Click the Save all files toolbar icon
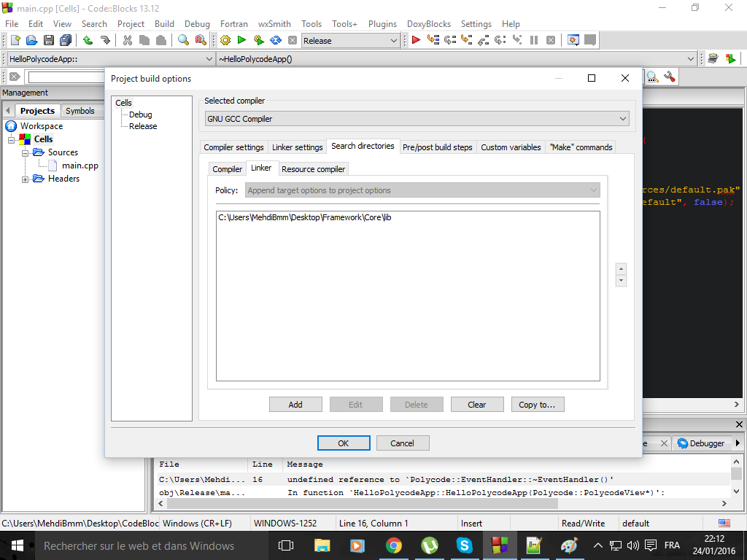747x560 pixels. pyautogui.click(x=66, y=40)
